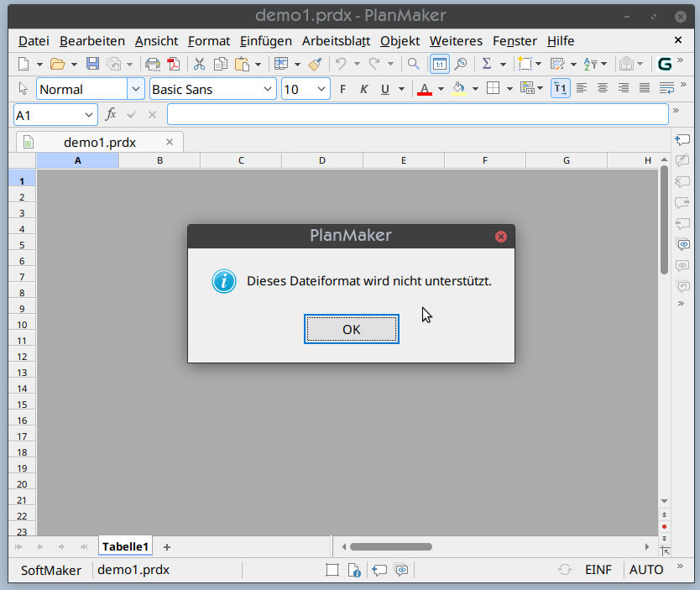This screenshot has height=590, width=700.
Task: Click the green G icon in toolbar
Action: tap(665, 64)
